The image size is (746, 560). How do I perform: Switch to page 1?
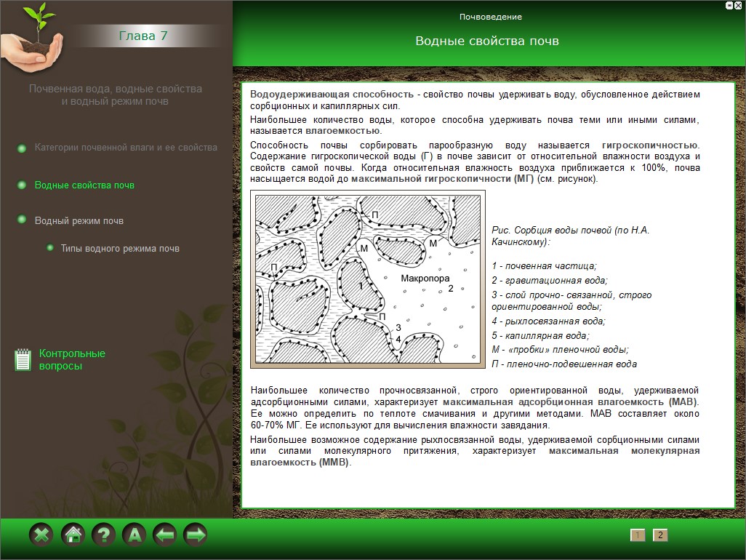click(638, 535)
